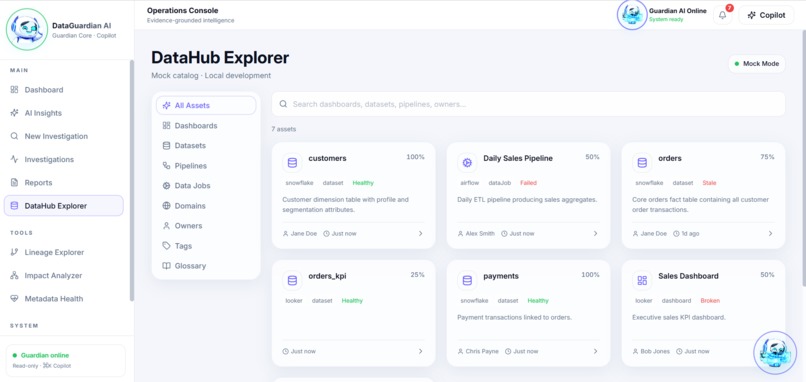
Task: Open Impact Analyzer tool
Action: coord(63,276)
